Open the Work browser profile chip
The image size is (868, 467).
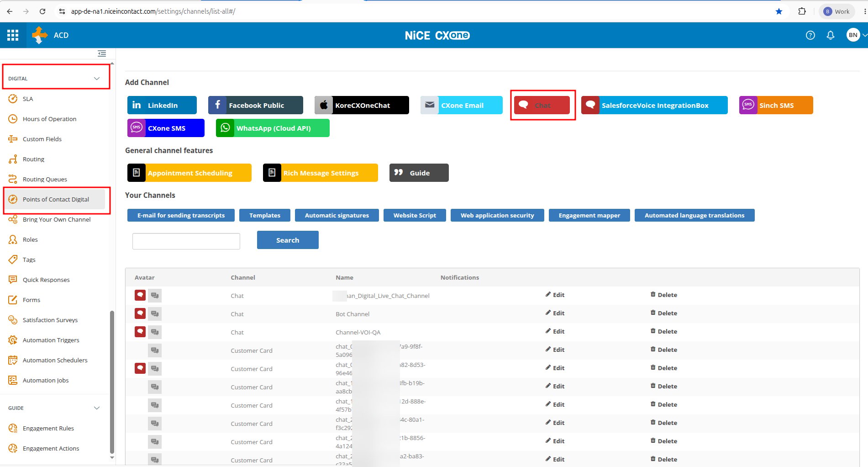837,11
